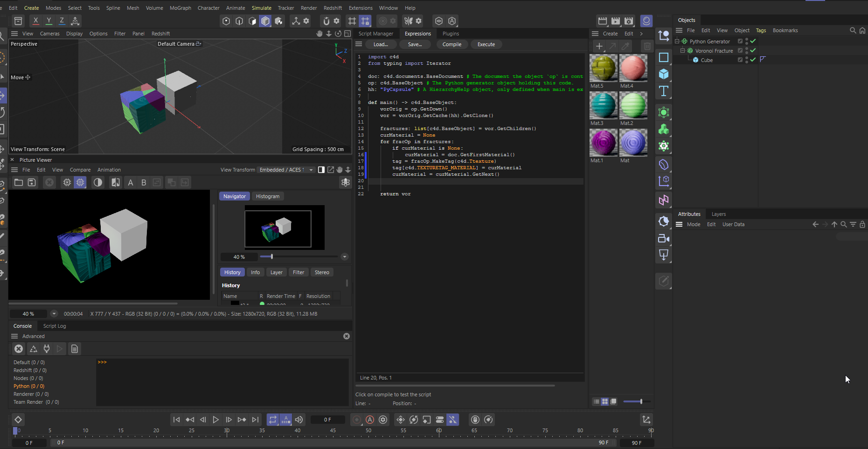Expand Material Manager menu chevron

click(641, 34)
